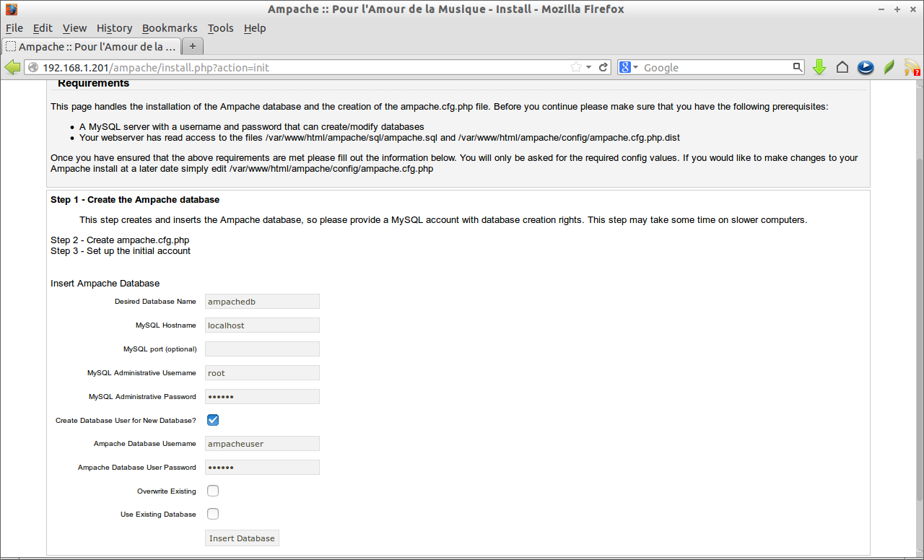Open a new tab with plus
Image resolution: width=924 pixels, height=560 pixels.
[193, 46]
